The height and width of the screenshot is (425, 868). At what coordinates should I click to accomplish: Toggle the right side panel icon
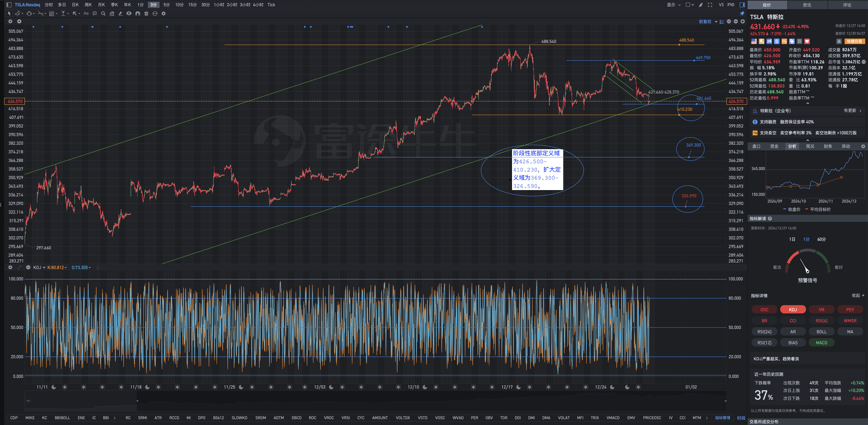pos(742,5)
